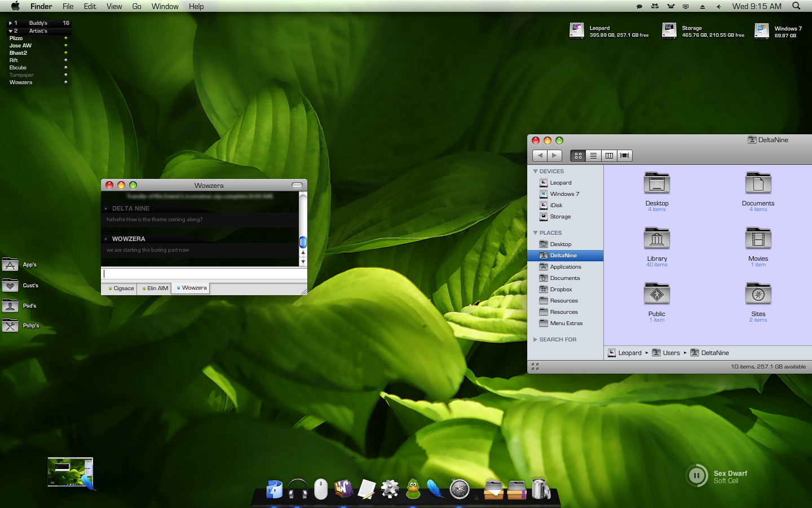Open the Cust's heart folder on desktop
Image resolution: width=812 pixels, height=508 pixels.
point(10,285)
